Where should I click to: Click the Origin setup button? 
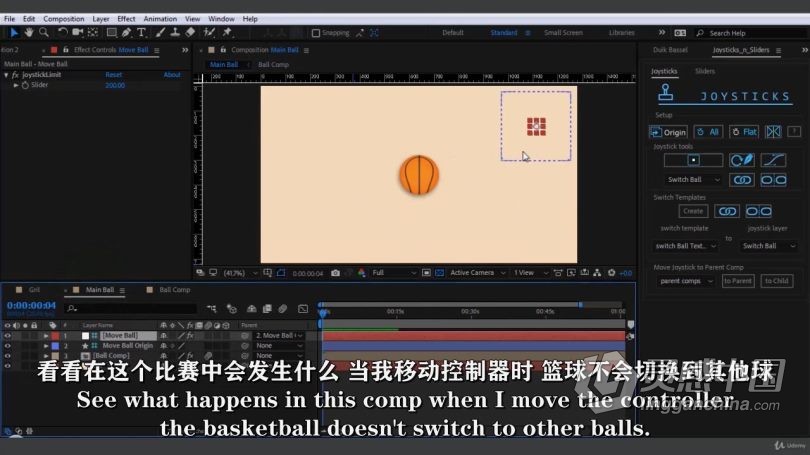click(x=668, y=132)
